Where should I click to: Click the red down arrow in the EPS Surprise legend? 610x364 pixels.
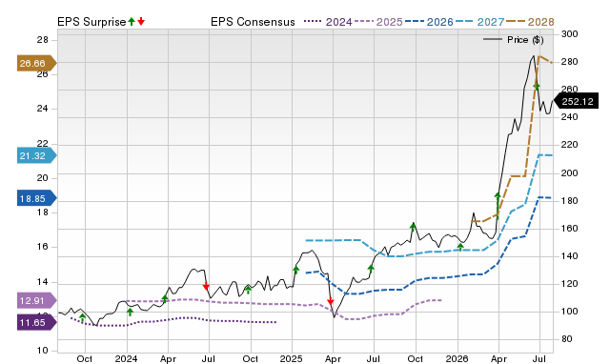141,21
